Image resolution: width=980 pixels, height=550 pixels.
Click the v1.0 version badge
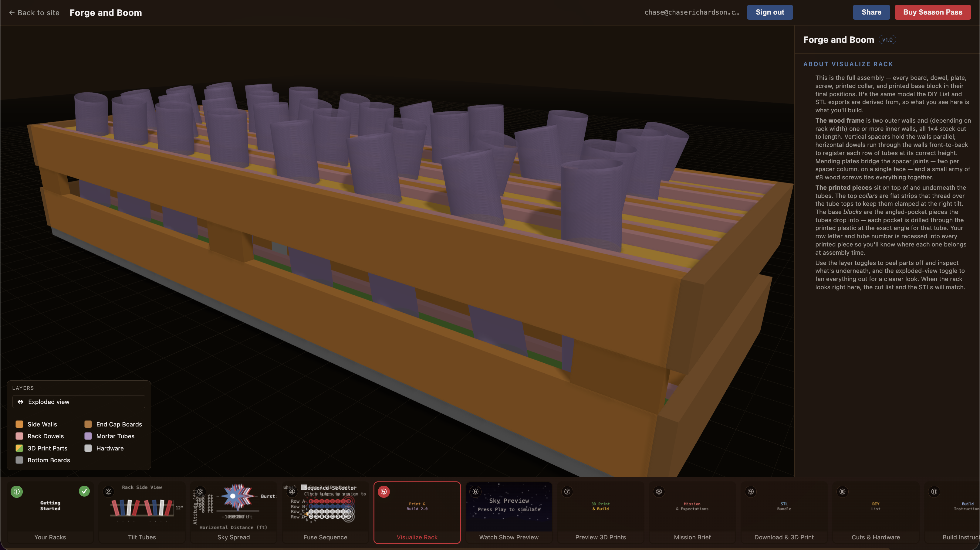click(x=887, y=39)
